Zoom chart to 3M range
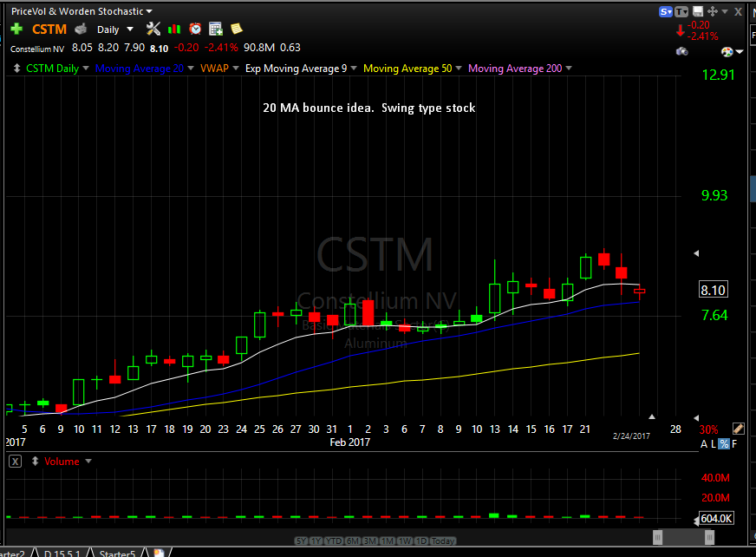 [x=370, y=541]
